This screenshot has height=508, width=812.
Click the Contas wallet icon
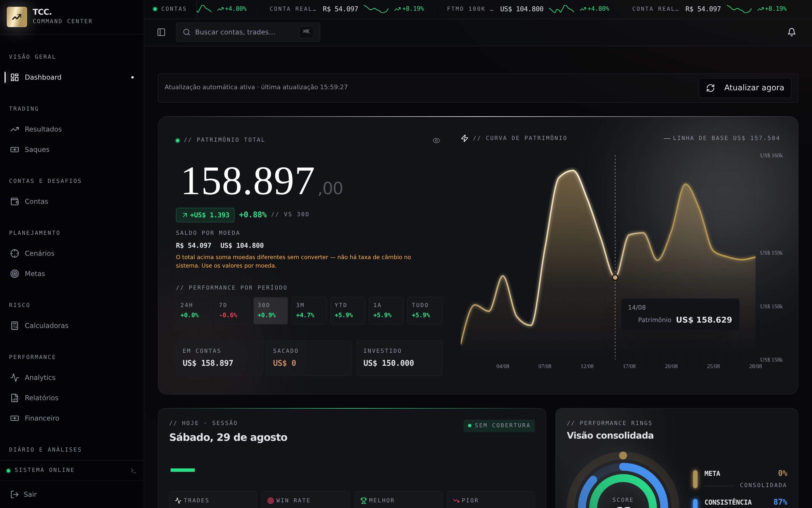[x=14, y=201]
